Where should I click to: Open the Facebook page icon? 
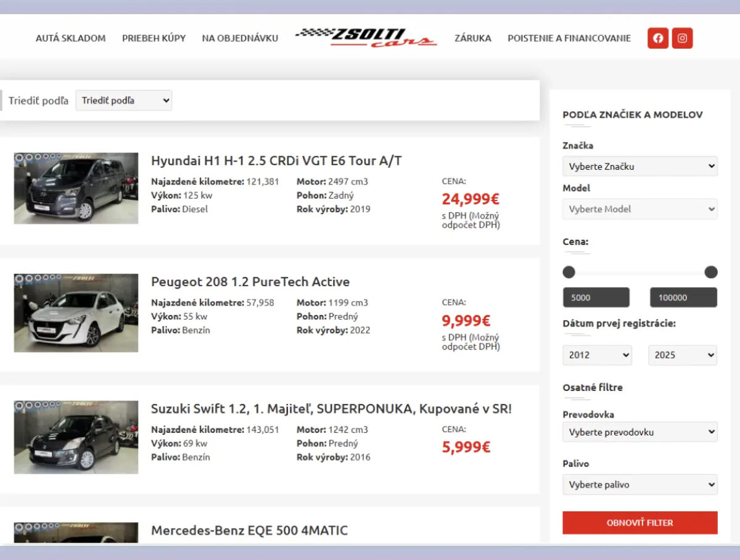[658, 38]
